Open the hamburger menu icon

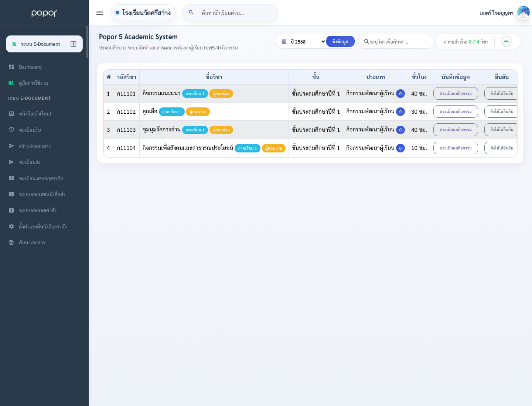(100, 13)
